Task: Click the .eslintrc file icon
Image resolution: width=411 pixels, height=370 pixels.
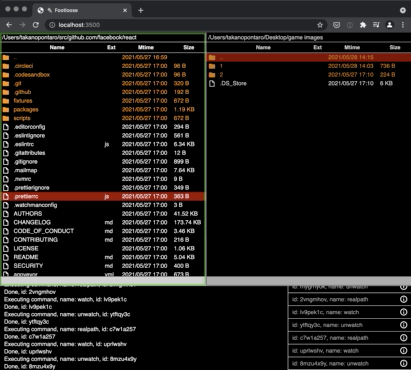Action: click(6, 144)
